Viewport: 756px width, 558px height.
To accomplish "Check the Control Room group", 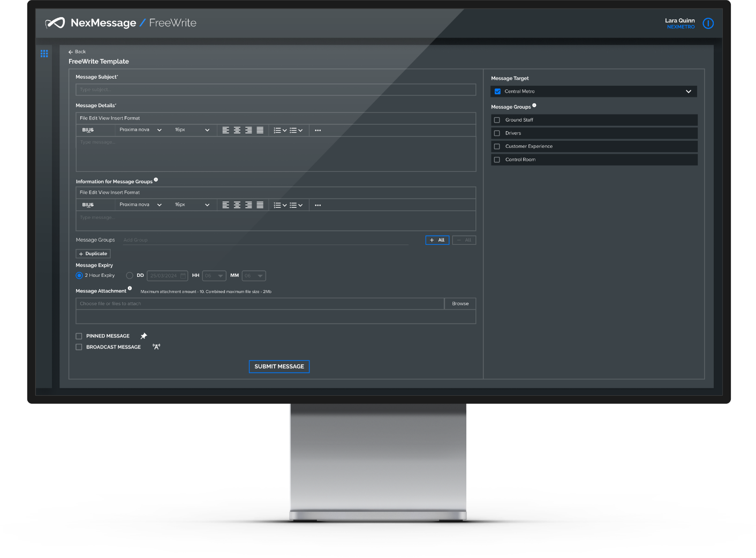I will tap(497, 160).
